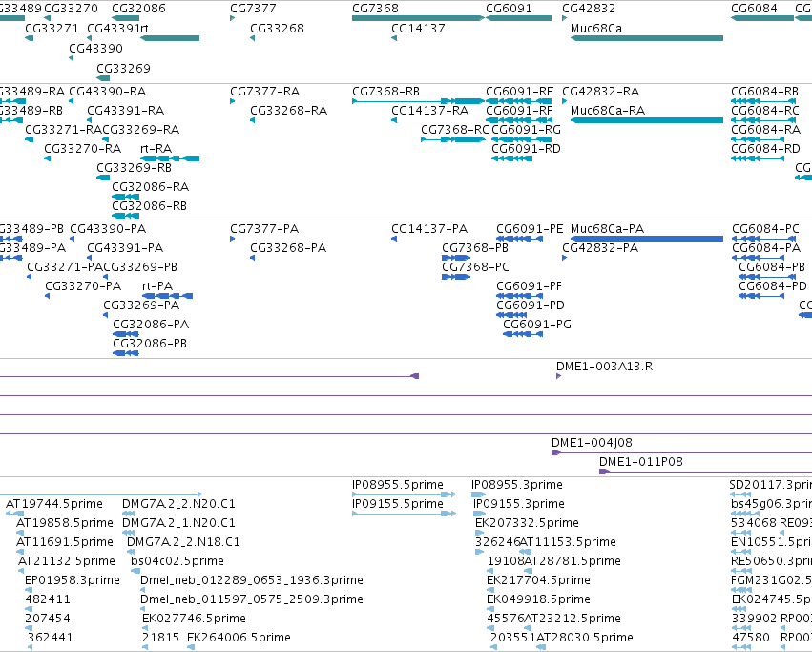Select the CG33268-RA transcript label
812x652 pixels.
(x=288, y=111)
